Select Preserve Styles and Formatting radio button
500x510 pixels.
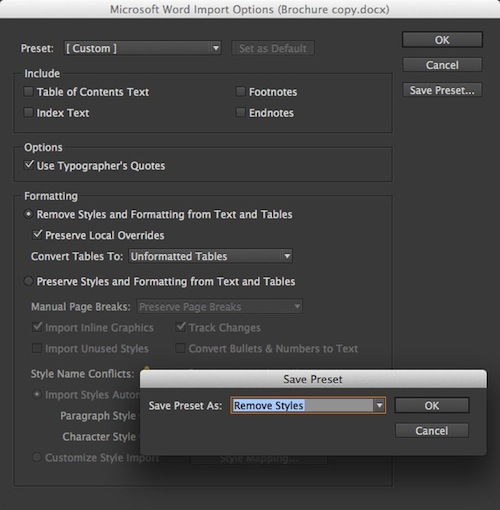point(29,281)
